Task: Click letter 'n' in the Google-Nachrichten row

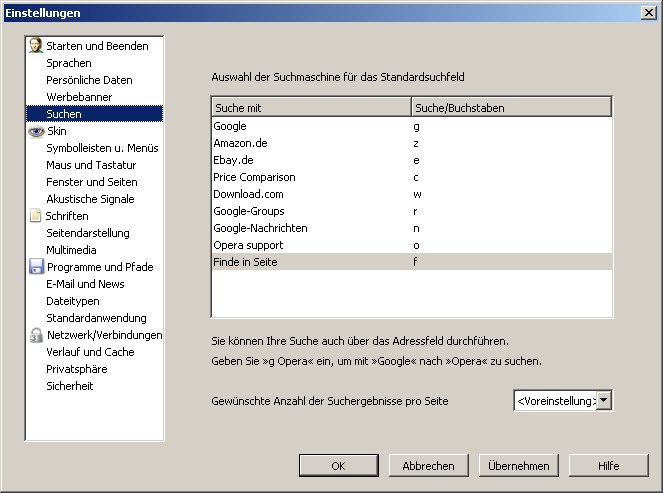Action: tap(416, 228)
